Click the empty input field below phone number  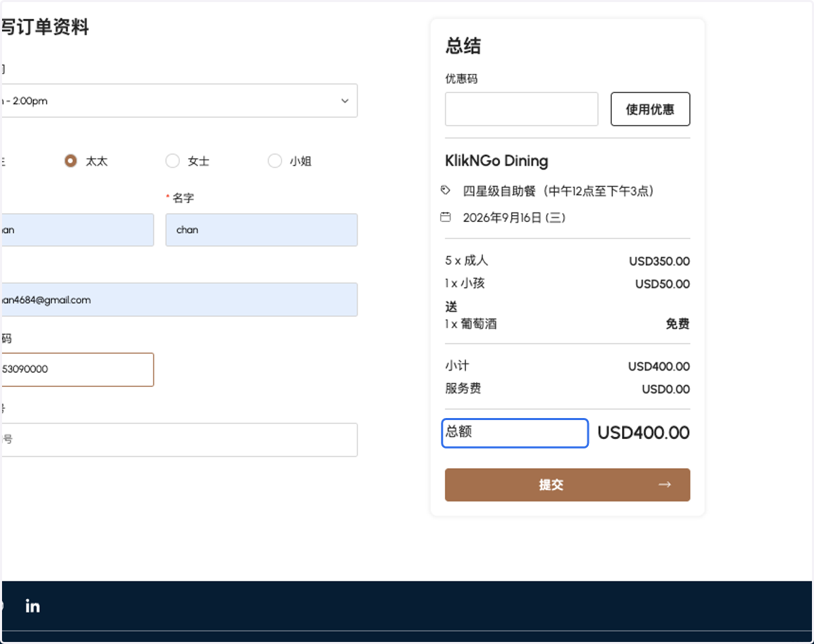[178, 440]
